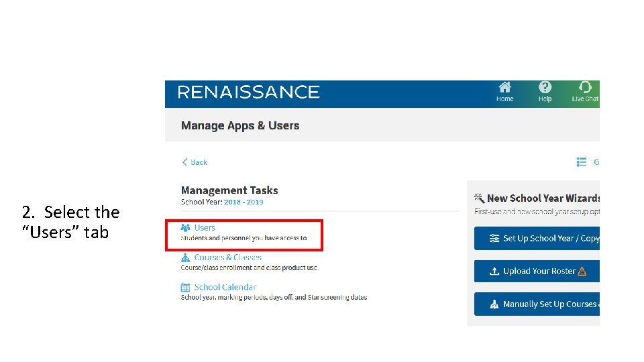644x362 pixels.
Task: Click the list icon beside Back row
Action: (x=582, y=162)
